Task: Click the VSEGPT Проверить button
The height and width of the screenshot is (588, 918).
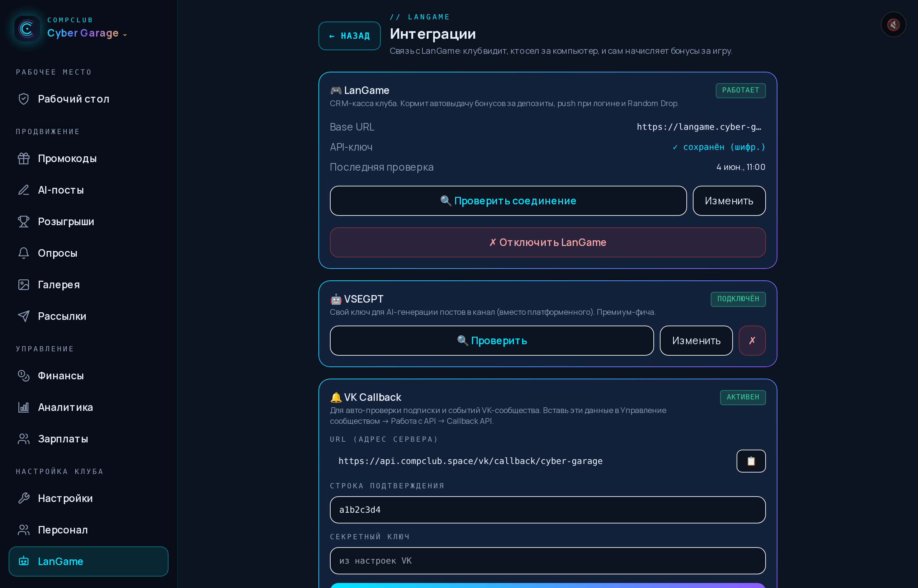Action: 492,341
